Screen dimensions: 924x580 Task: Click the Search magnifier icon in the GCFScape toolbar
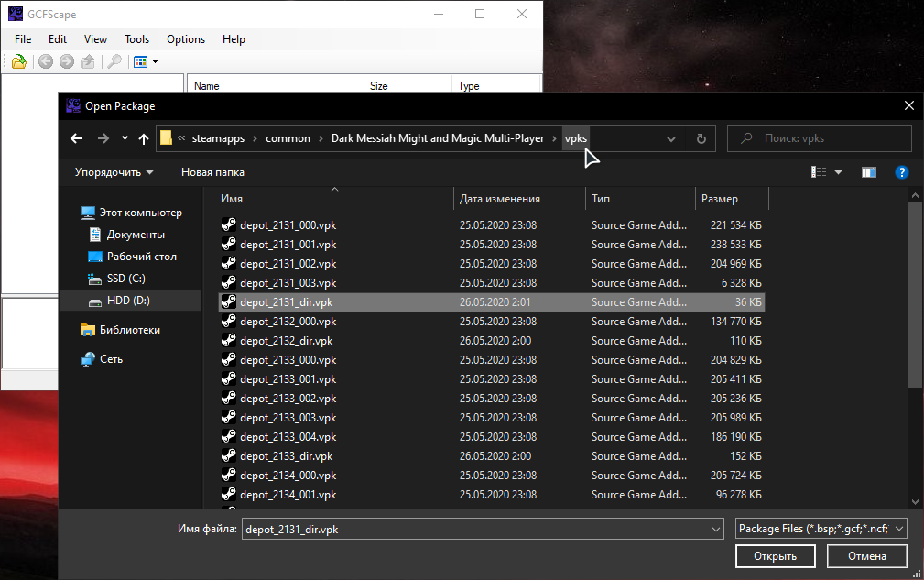tap(114, 61)
